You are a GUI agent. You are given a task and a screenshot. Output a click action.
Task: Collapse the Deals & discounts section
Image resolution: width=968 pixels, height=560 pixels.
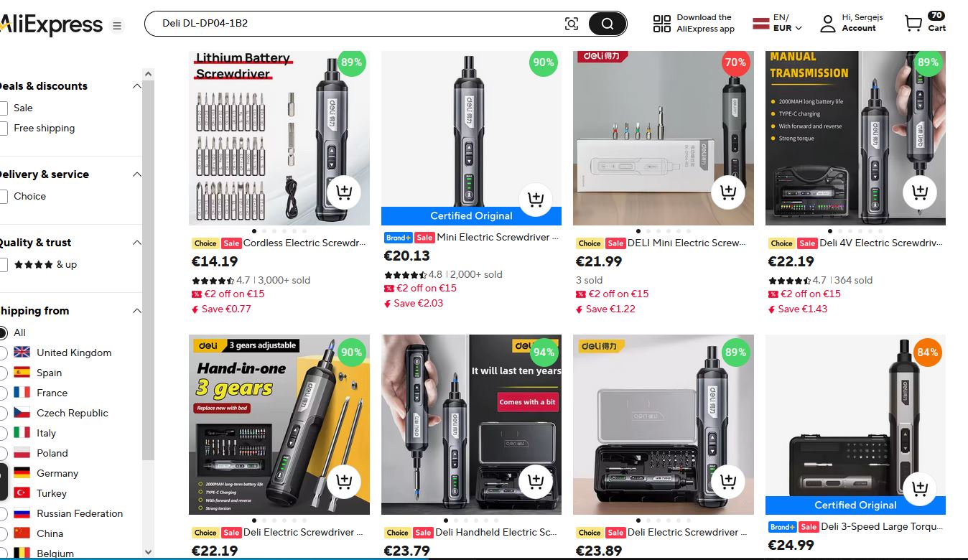[136, 86]
